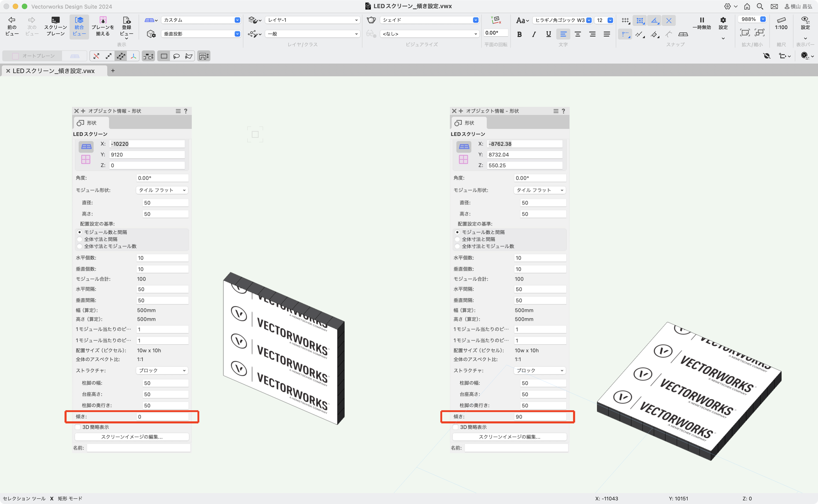Click the Snap to Grid icon
The image size is (818, 504).
coord(626,21)
